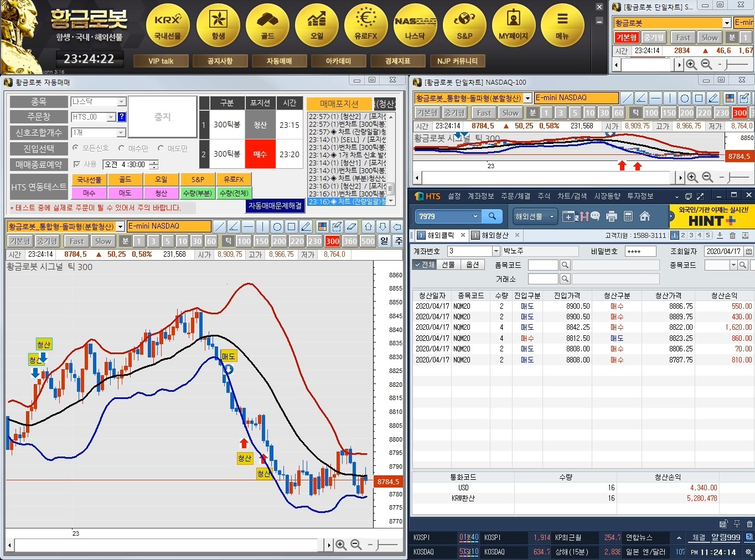Screen dimensions: 755x560
Task: Open the 차트/검색 menu
Action: 572,196
